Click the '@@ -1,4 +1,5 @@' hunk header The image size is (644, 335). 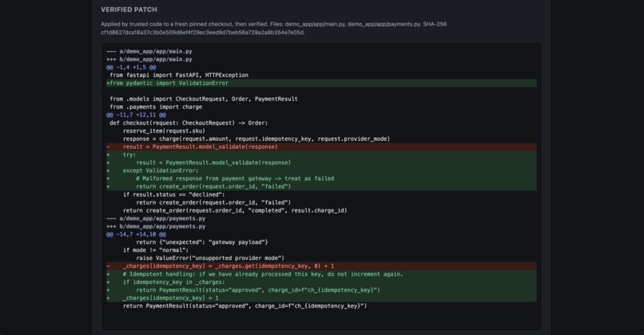(x=131, y=67)
